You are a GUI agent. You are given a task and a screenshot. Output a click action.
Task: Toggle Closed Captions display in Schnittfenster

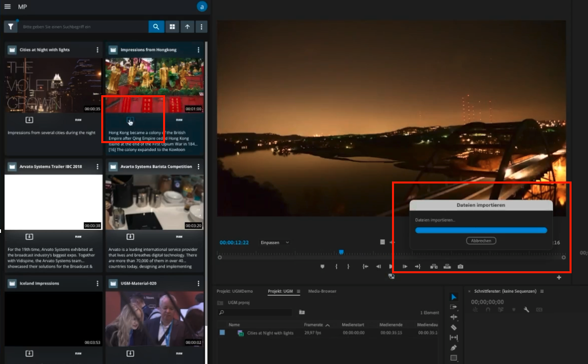tap(539, 309)
